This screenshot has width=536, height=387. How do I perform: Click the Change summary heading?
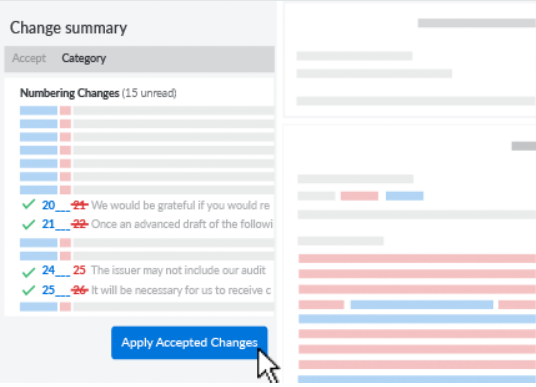coord(68,28)
